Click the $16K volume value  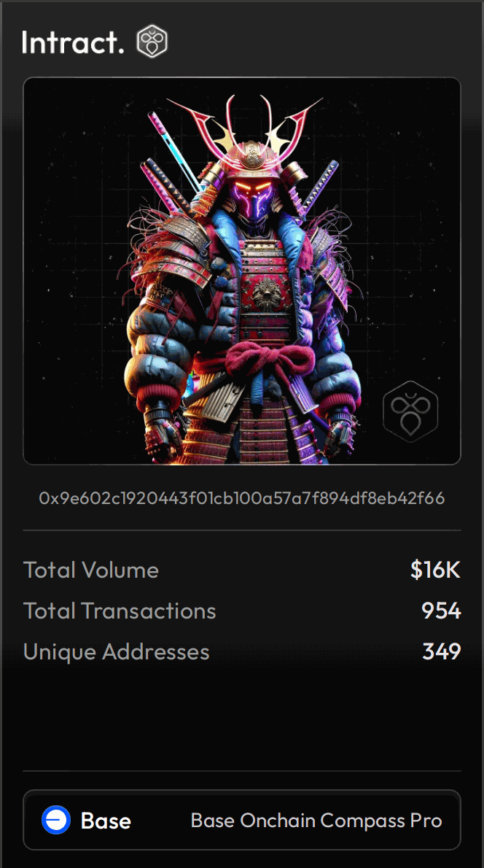click(x=435, y=570)
